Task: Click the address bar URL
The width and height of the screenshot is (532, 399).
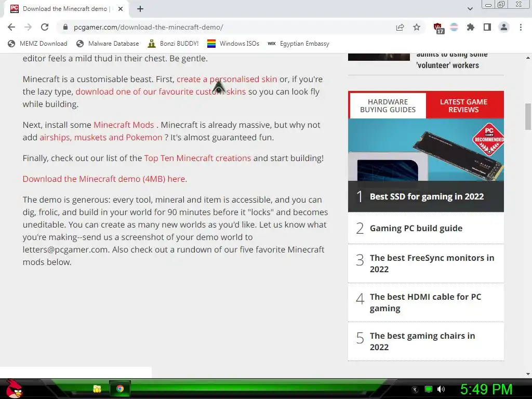Action: [x=148, y=27]
